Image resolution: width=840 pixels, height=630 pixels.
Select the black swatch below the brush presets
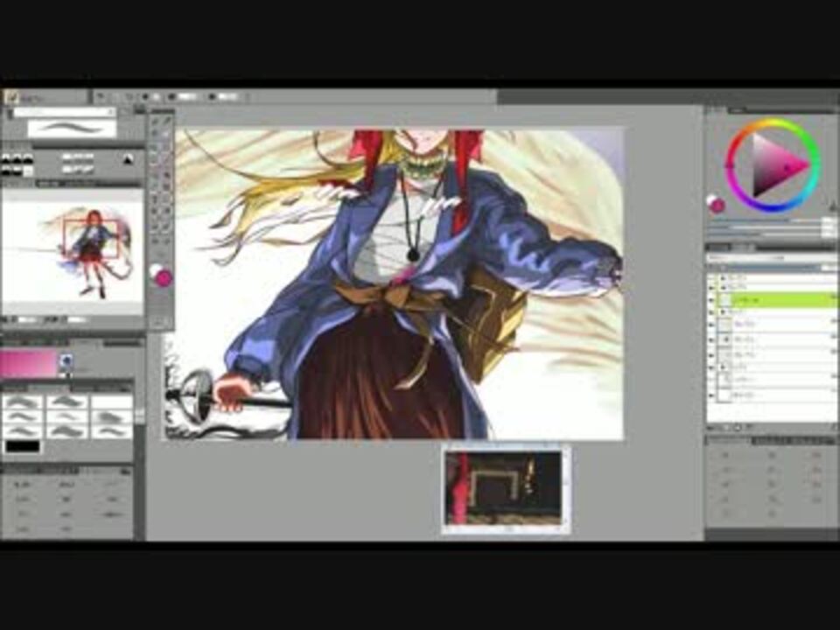point(23,446)
